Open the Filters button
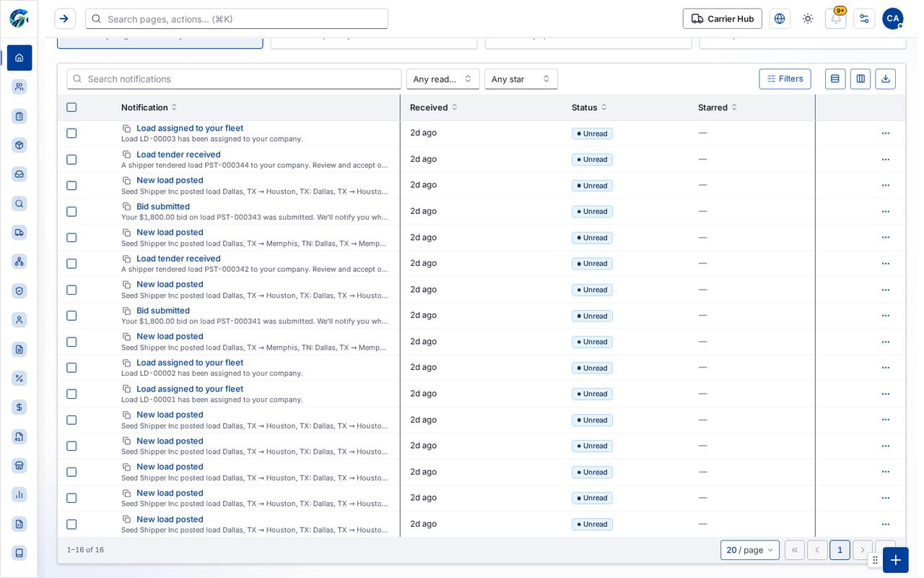Image resolution: width=924 pixels, height=578 pixels. [785, 79]
